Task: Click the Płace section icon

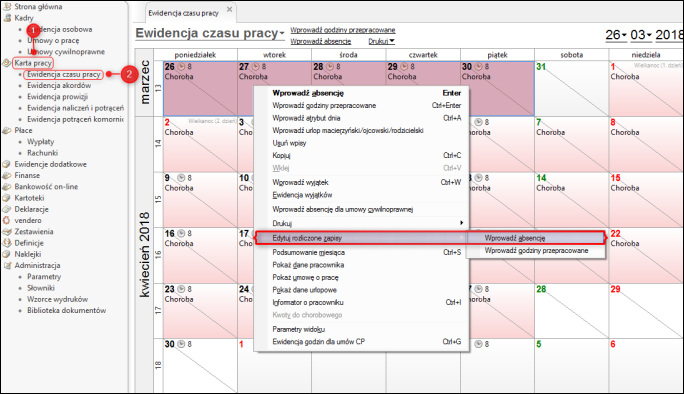Action: tap(7, 130)
